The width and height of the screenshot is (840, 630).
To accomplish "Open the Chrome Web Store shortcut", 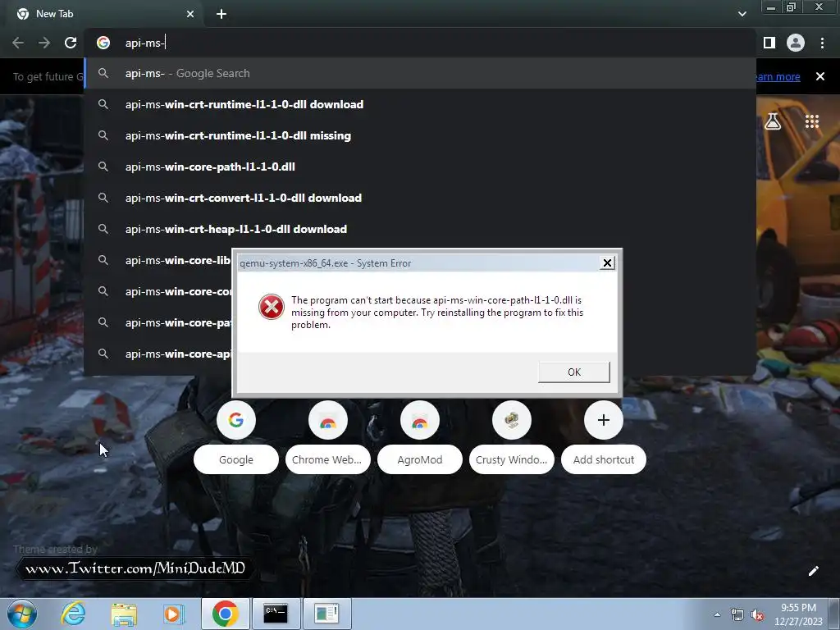I will [x=328, y=420].
